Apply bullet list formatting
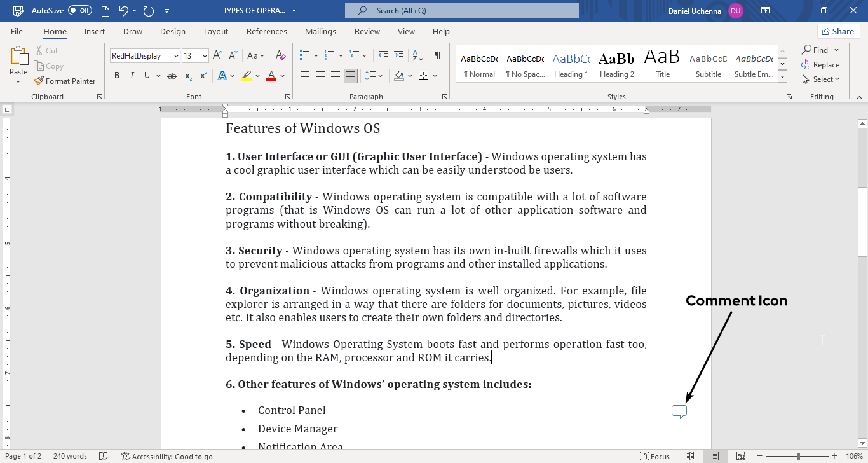 pyautogui.click(x=304, y=55)
